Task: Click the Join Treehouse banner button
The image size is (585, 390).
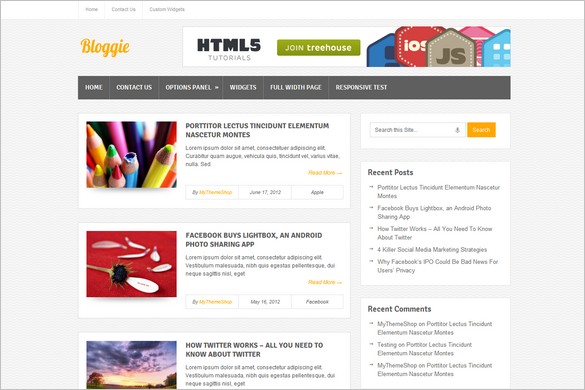Action: (x=319, y=48)
